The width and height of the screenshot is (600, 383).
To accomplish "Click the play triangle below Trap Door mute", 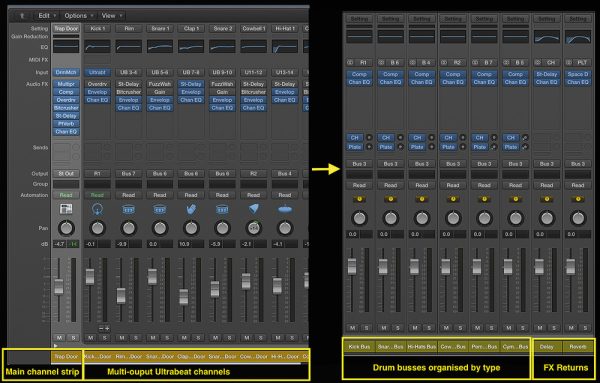I will [x=56, y=346].
